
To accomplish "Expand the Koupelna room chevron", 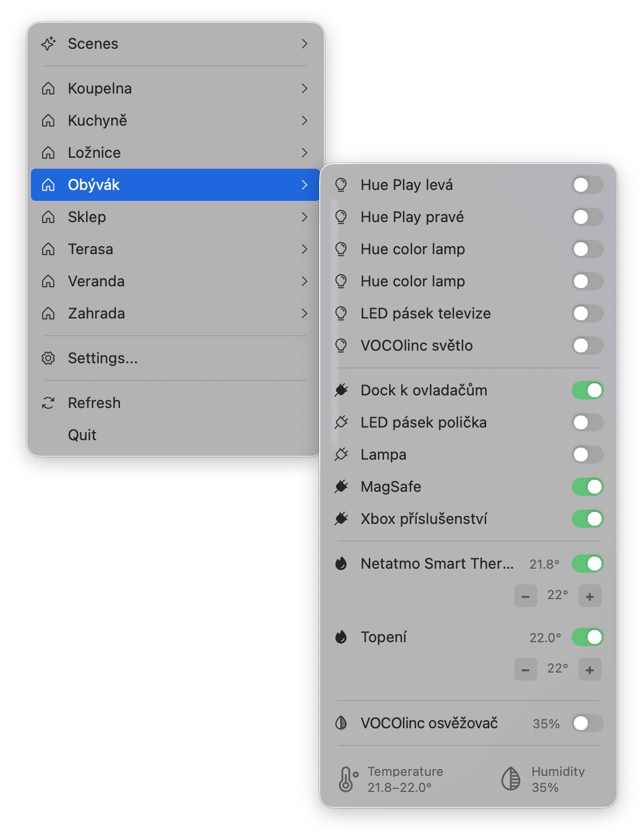I will pos(305,88).
